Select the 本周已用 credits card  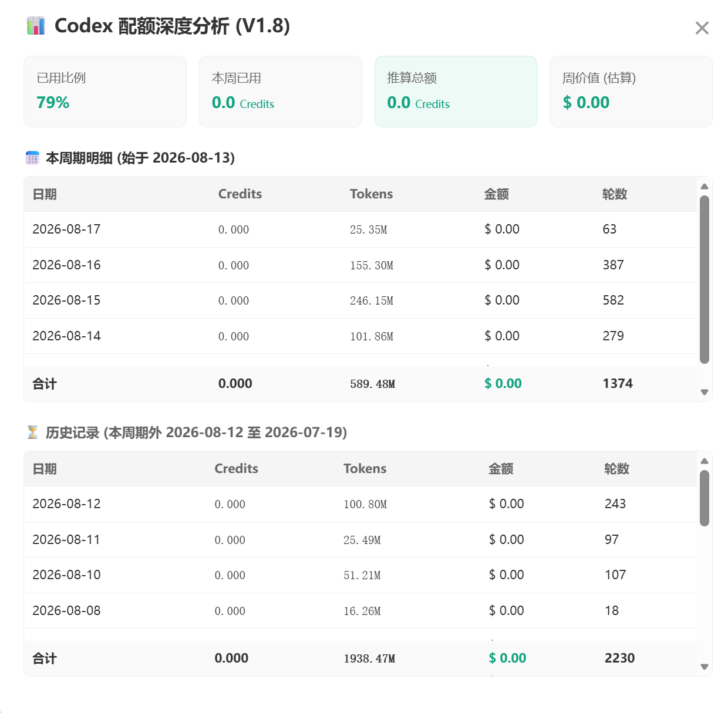pos(281,92)
